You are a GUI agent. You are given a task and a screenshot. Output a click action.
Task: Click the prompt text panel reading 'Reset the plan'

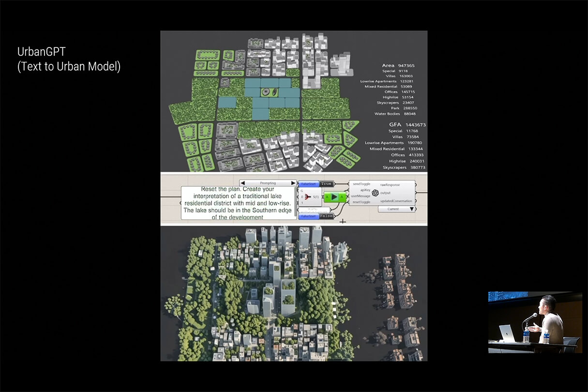tap(238, 203)
